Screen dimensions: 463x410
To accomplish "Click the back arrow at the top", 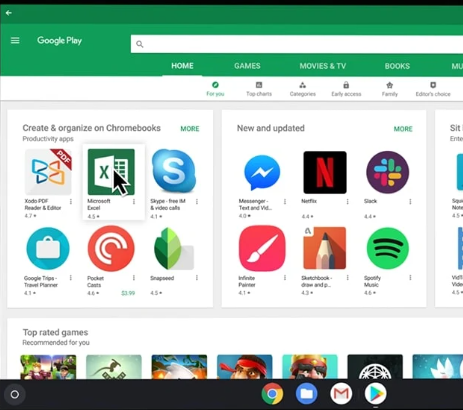I will (x=9, y=13).
